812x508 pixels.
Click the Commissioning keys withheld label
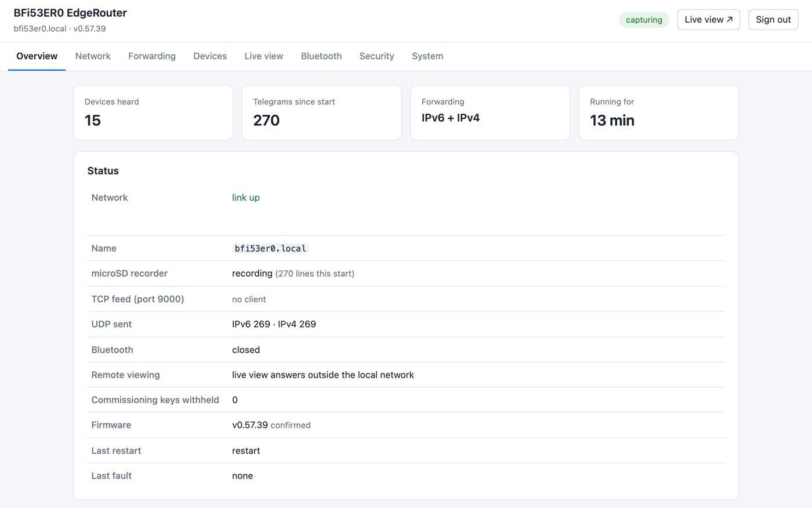(155, 400)
